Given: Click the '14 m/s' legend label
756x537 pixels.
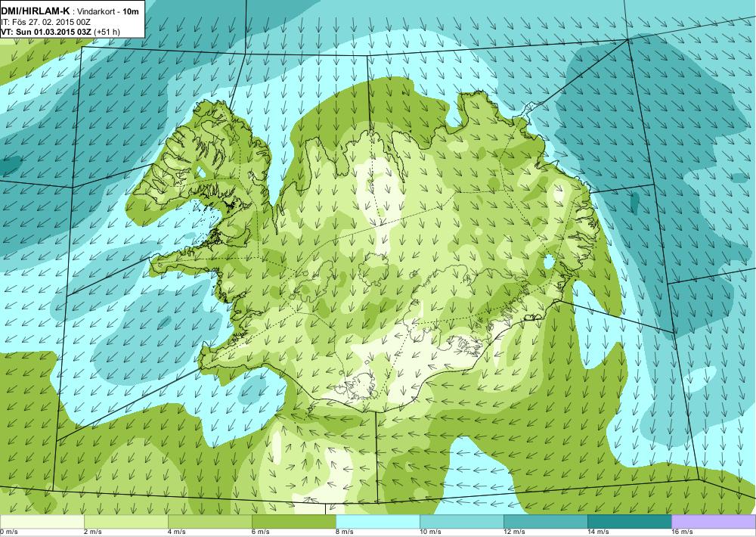Looking at the screenshot, I should [598, 532].
